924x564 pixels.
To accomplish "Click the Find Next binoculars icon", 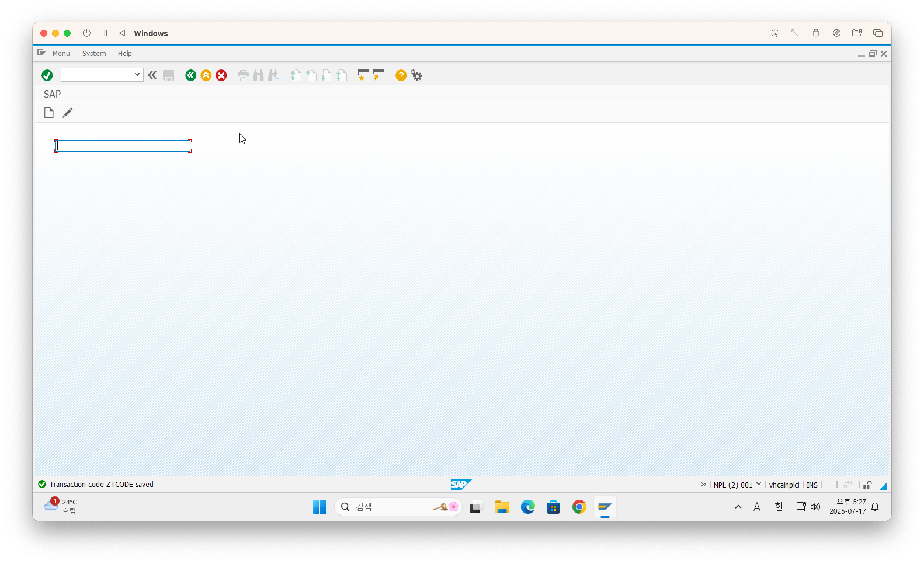I will point(273,75).
